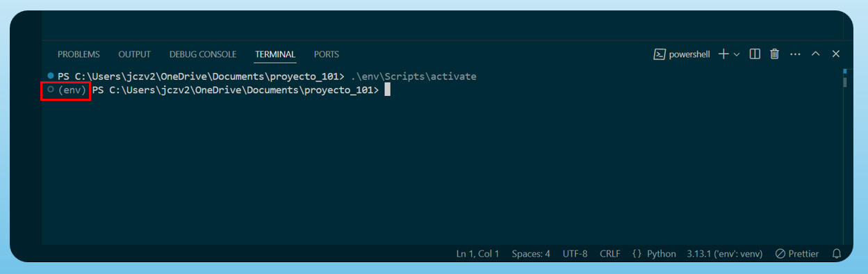The image size is (868, 274).
Task: Click the terminal scrollbar
Action: (x=845, y=82)
